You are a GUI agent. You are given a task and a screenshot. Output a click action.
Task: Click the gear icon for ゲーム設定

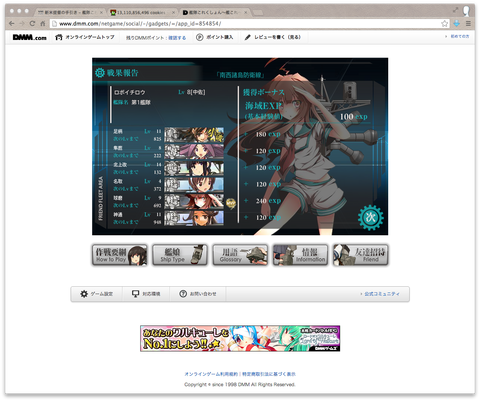click(x=84, y=294)
